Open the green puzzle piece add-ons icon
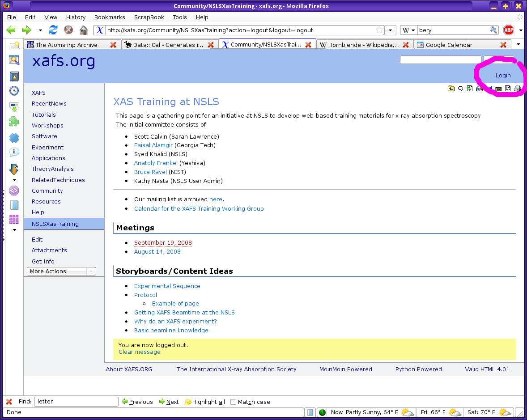Screen dimensions: 527x420 point(14,121)
